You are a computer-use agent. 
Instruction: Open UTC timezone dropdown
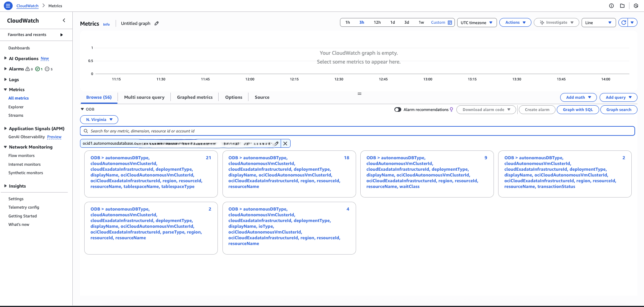click(x=477, y=23)
